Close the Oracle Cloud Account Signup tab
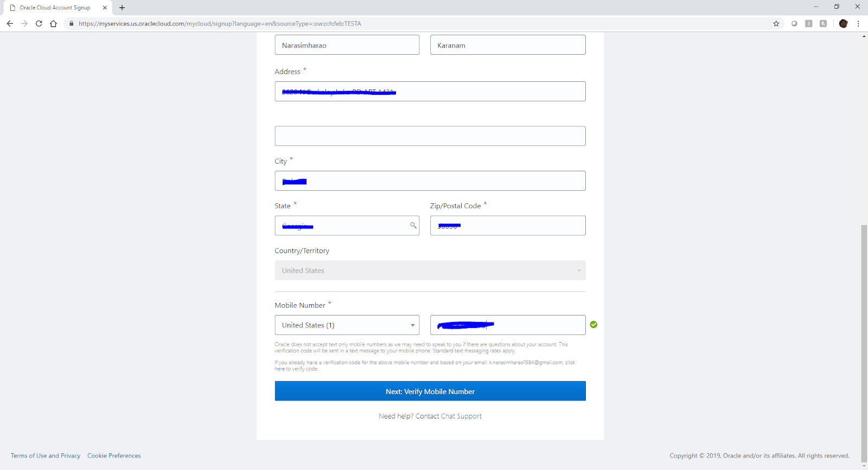Image resolution: width=868 pixels, height=470 pixels. [105, 8]
